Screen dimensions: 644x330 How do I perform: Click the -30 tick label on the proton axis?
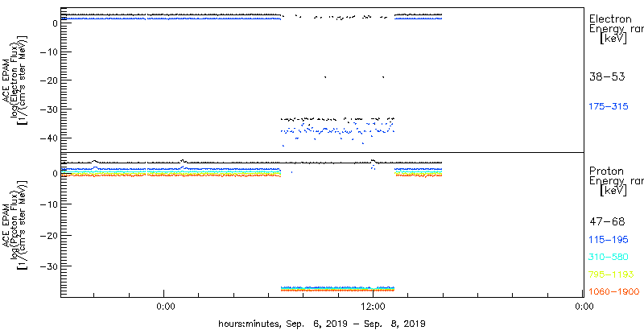50,266
